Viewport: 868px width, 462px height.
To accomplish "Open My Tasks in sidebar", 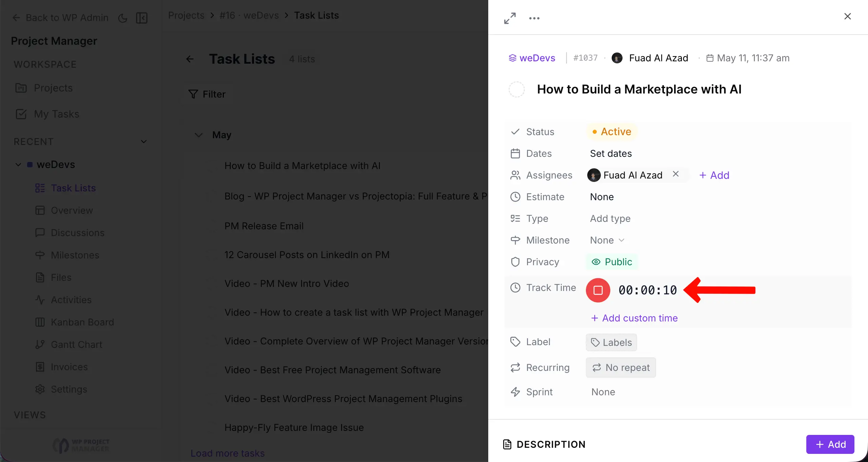I will pos(47,114).
